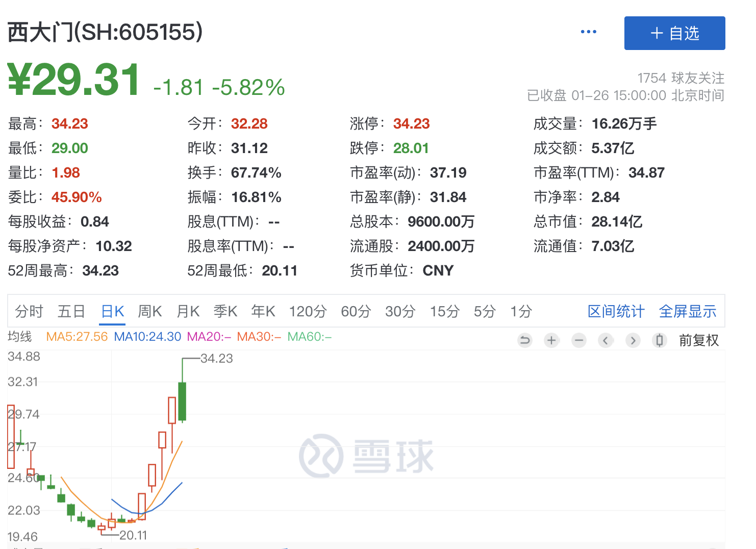Click the MA10:24.30 moving average label
Viewport: 756px width, 549px height.
click(x=148, y=337)
